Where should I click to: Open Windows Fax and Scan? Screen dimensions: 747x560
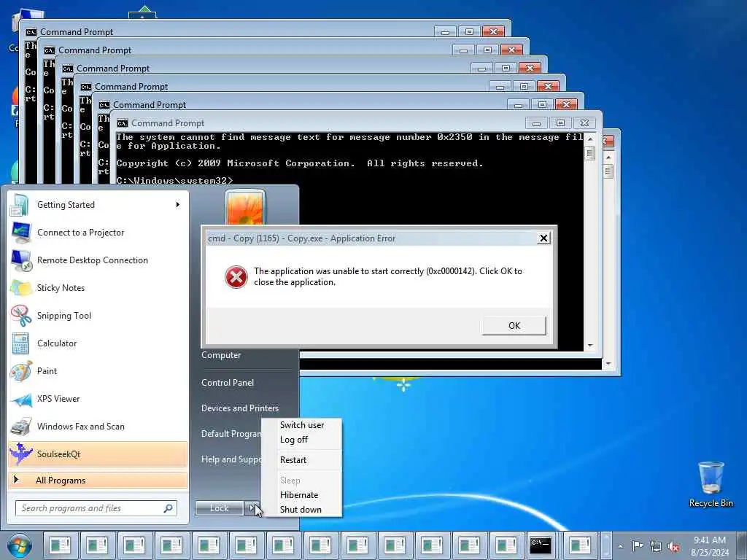pyautogui.click(x=98, y=426)
